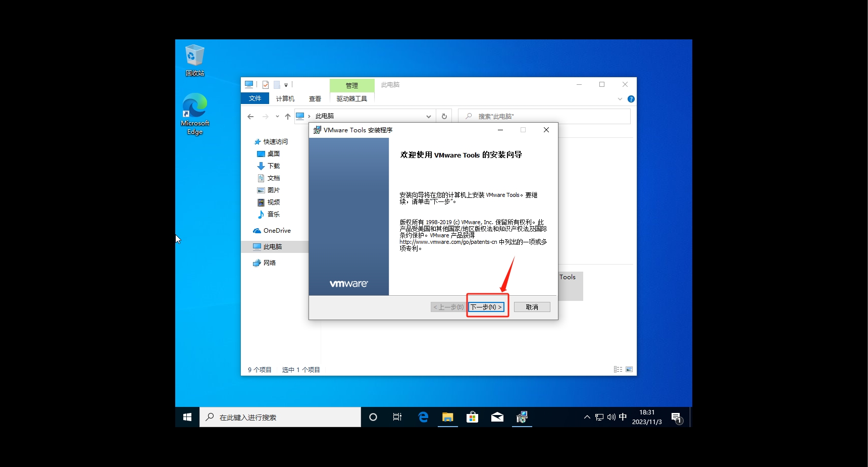Open File Explorer taskbar icon
Viewport: 868px width, 467px height.
(x=448, y=417)
